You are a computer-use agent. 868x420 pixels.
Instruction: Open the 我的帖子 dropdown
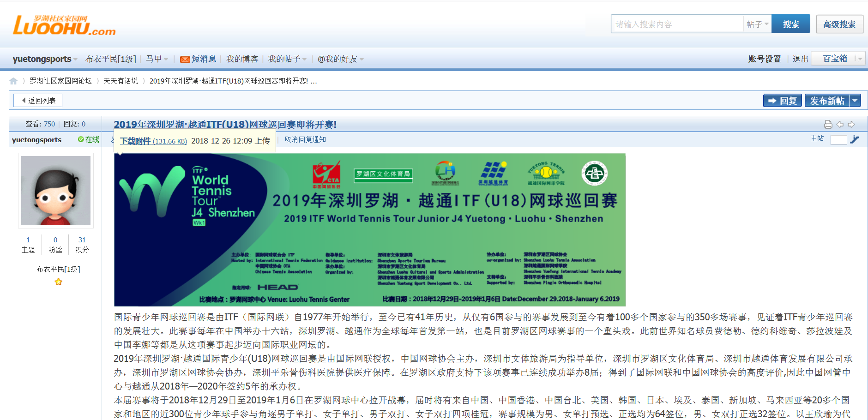(287, 59)
